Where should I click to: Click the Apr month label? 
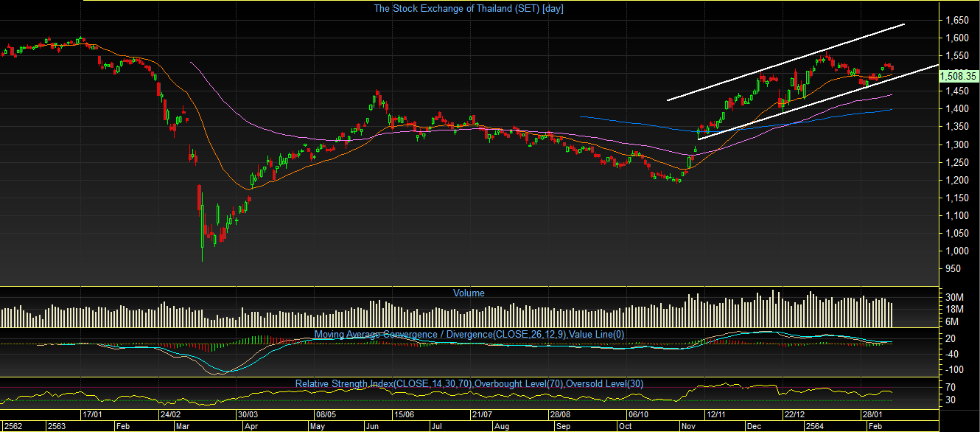pos(251,426)
